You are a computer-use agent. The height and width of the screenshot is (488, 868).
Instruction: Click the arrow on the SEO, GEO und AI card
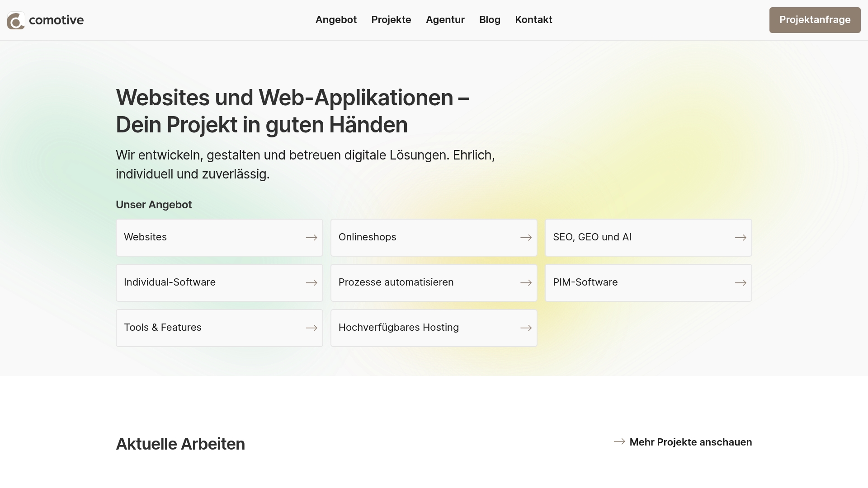741,237
